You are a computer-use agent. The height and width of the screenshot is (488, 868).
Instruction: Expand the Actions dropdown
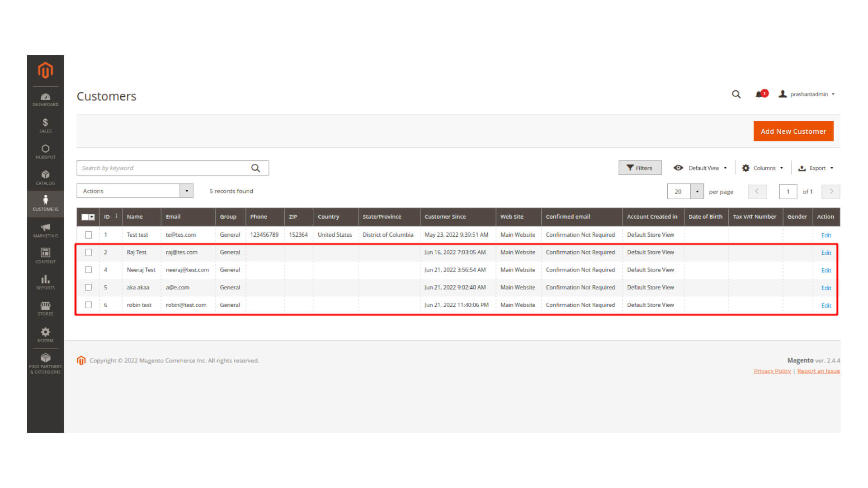(135, 191)
